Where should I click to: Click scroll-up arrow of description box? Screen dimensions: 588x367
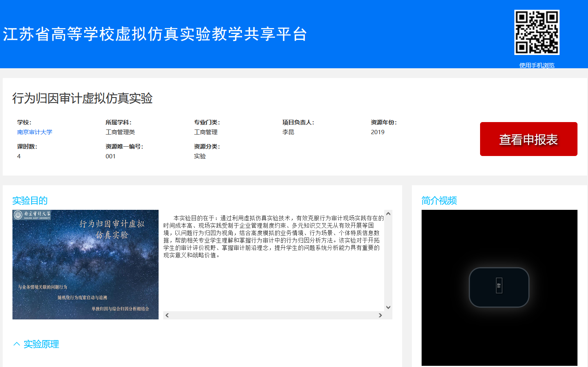tap(388, 214)
